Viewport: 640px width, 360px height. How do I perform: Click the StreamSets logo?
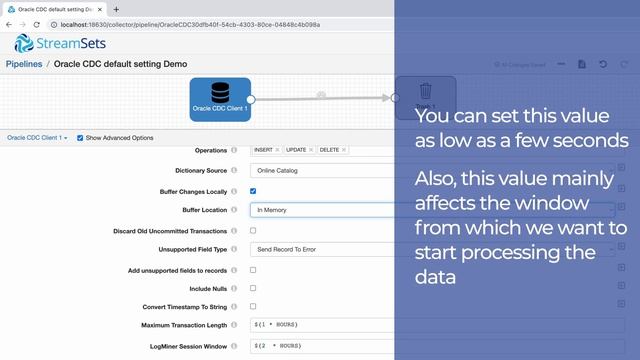click(60, 43)
